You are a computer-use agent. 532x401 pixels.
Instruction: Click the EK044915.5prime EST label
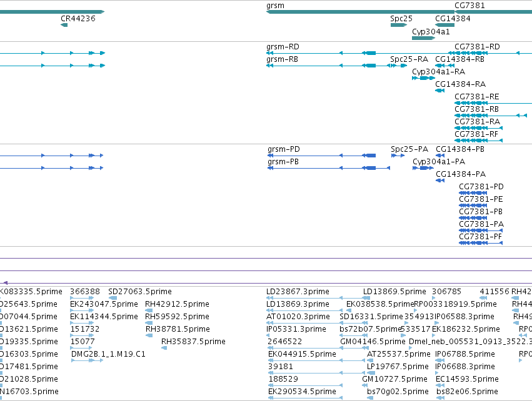point(303,354)
